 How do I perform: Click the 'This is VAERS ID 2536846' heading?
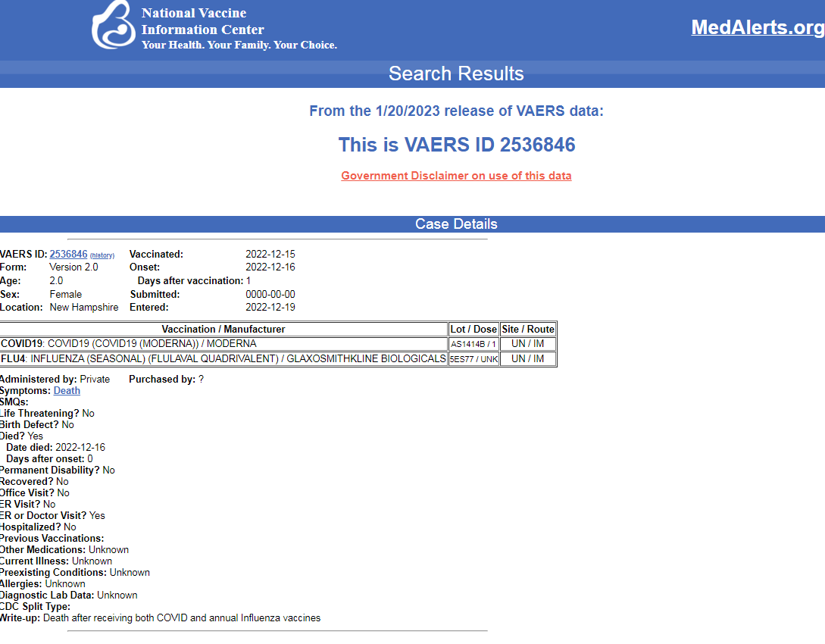coord(457,145)
